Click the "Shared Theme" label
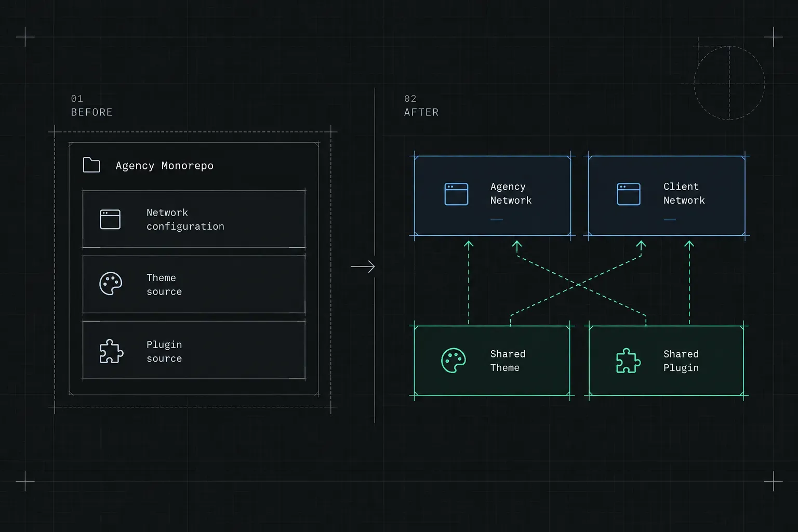 tap(508, 361)
